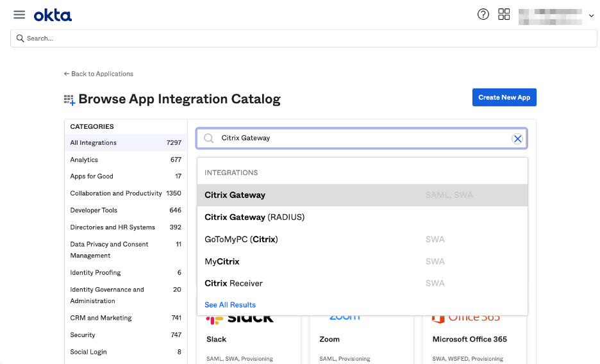Viewport: 600px width, 364px height.
Task: Pick GoToMyPC (Citrix) from suggestions
Action: pos(241,239)
